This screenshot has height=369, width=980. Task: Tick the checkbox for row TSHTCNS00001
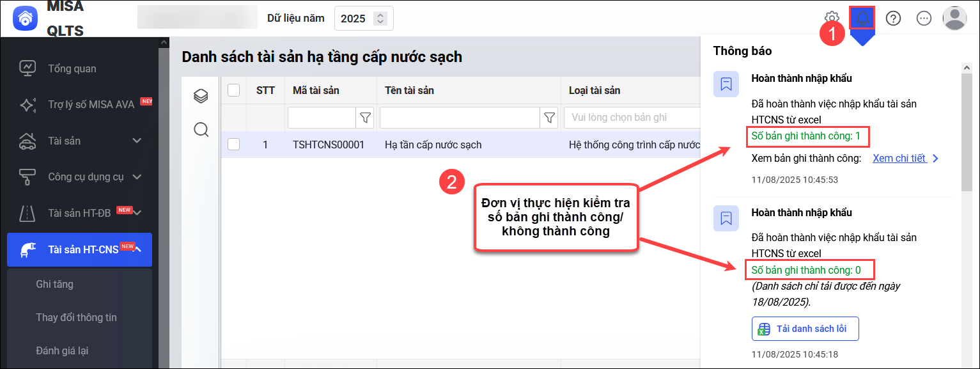click(233, 145)
